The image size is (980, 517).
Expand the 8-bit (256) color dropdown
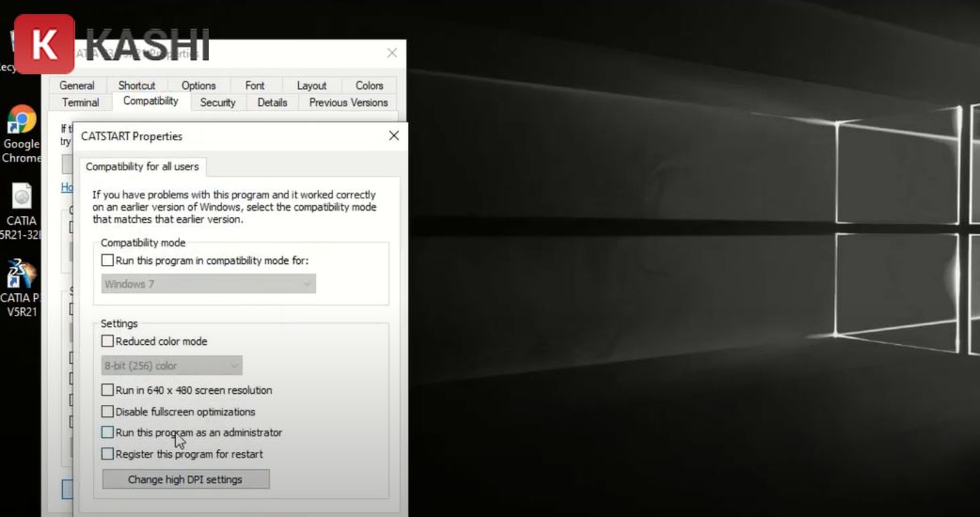click(171, 366)
